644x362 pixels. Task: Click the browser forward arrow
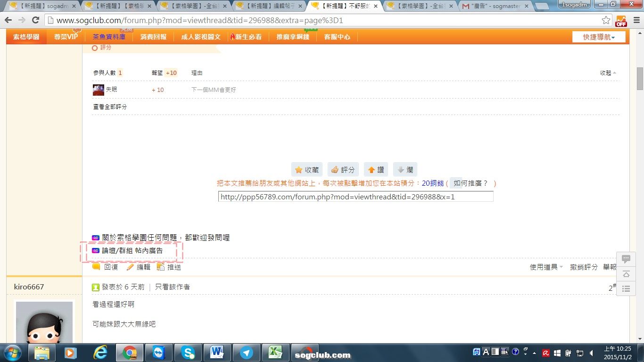[22, 20]
